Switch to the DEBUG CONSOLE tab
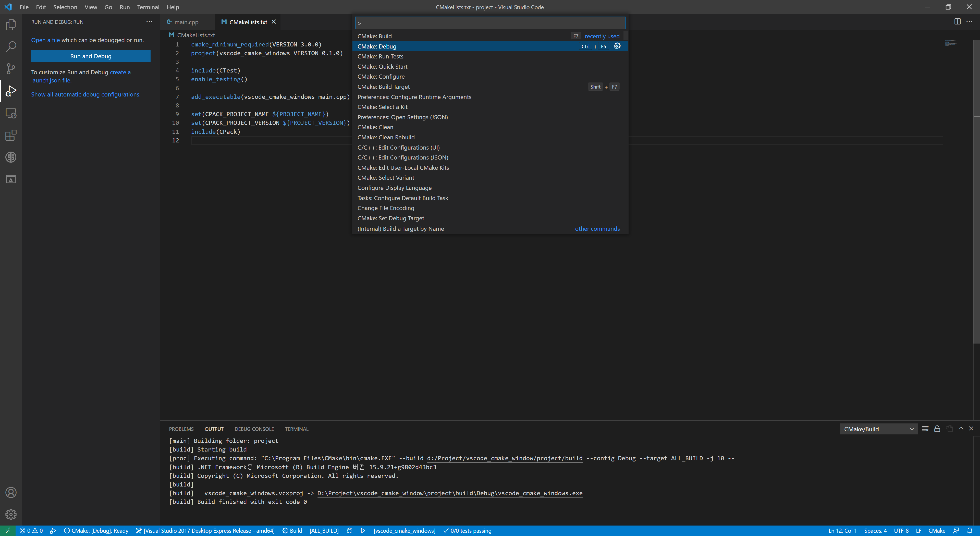The width and height of the screenshot is (980, 536). click(254, 429)
